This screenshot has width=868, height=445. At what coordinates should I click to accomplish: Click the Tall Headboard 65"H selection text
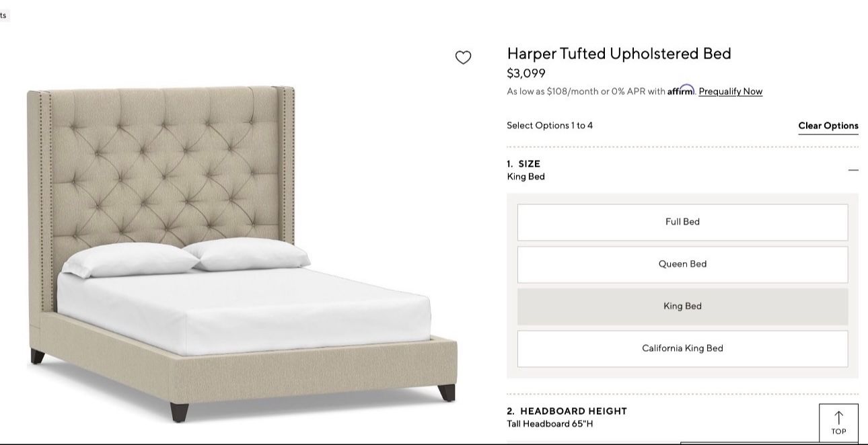click(x=550, y=424)
